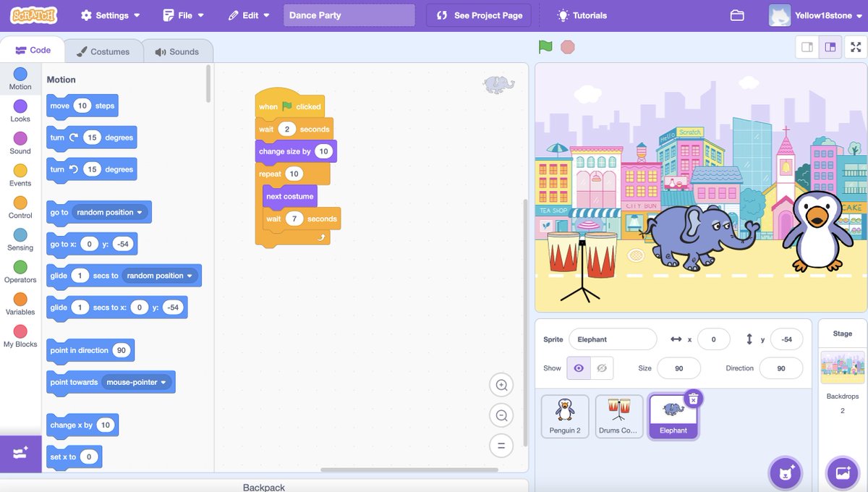Click the sprite name field Elephant
The image size is (868, 492).
(613, 339)
